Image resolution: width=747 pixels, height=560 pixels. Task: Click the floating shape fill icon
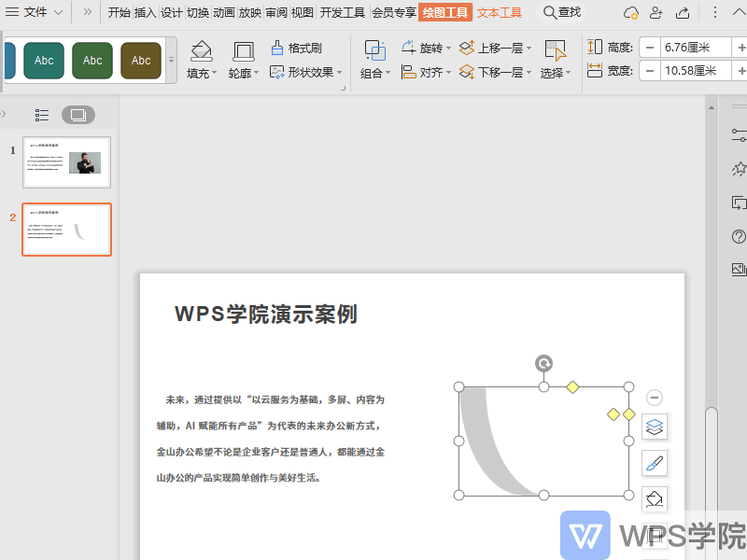(x=655, y=498)
